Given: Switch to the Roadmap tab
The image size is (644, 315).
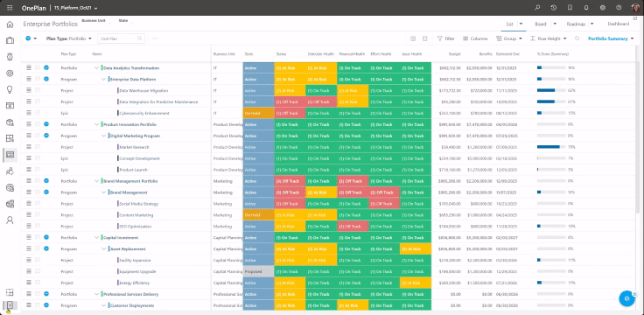Looking at the screenshot, I should (x=576, y=24).
